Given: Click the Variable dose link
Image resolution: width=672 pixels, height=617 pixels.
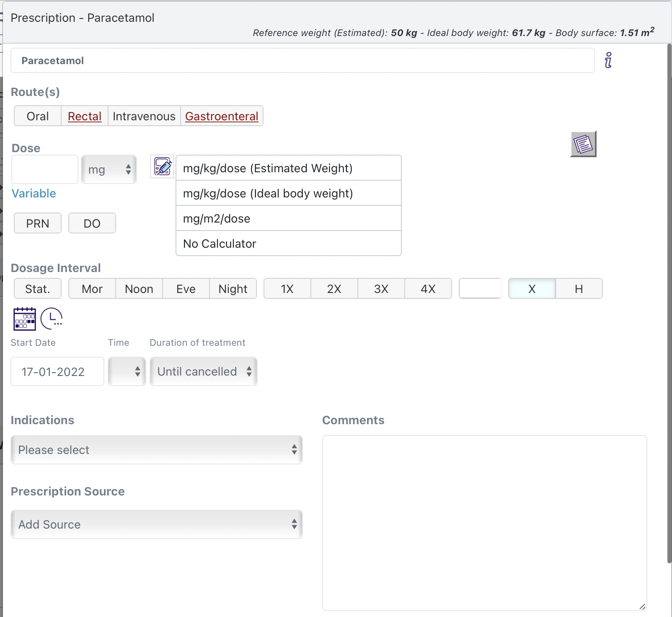Looking at the screenshot, I should 34,193.
